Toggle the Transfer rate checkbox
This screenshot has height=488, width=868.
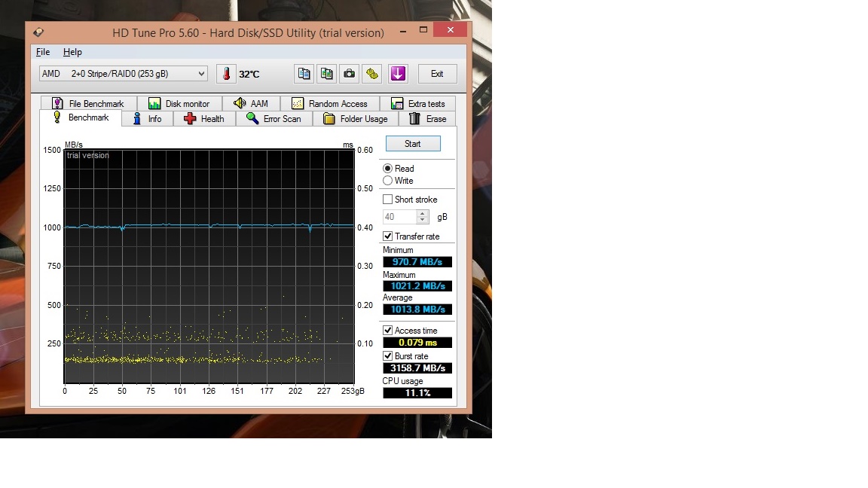point(387,236)
